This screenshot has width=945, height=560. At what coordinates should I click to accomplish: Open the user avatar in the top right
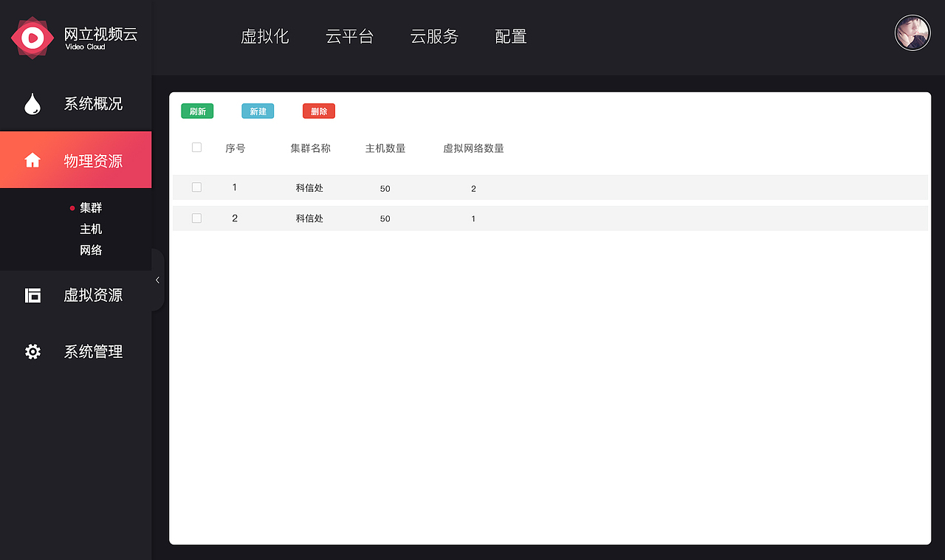[913, 33]
